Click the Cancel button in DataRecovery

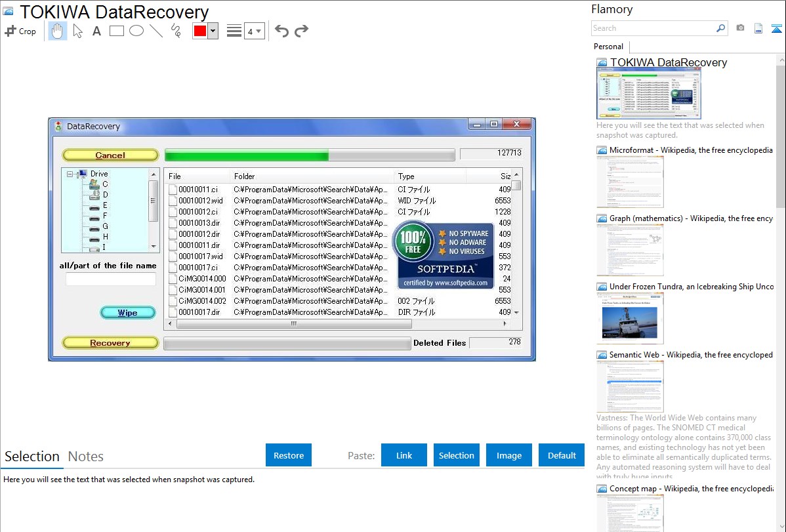pyautogui.click(x=110, y=155)
